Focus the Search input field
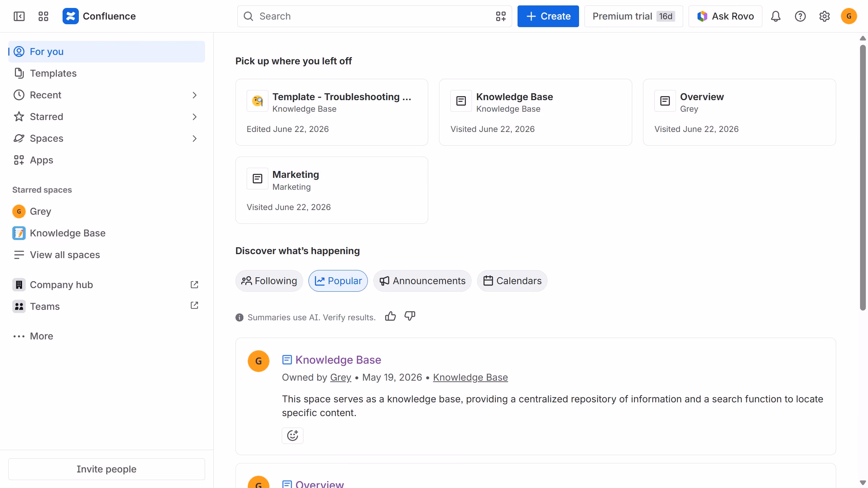 (374, 16)
